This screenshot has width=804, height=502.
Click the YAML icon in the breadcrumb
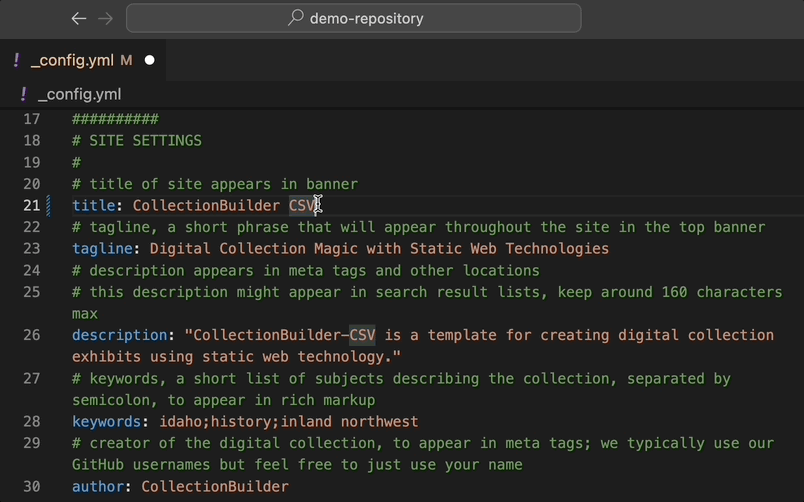pyautogui.click(x=23, y=94)
